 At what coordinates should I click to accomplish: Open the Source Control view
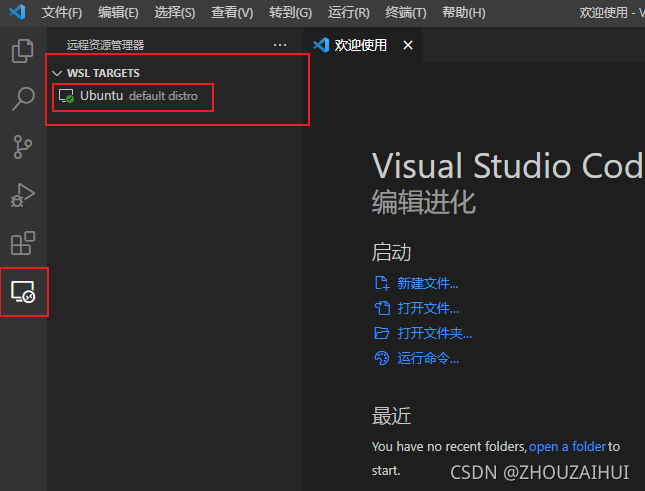(23, 147)
